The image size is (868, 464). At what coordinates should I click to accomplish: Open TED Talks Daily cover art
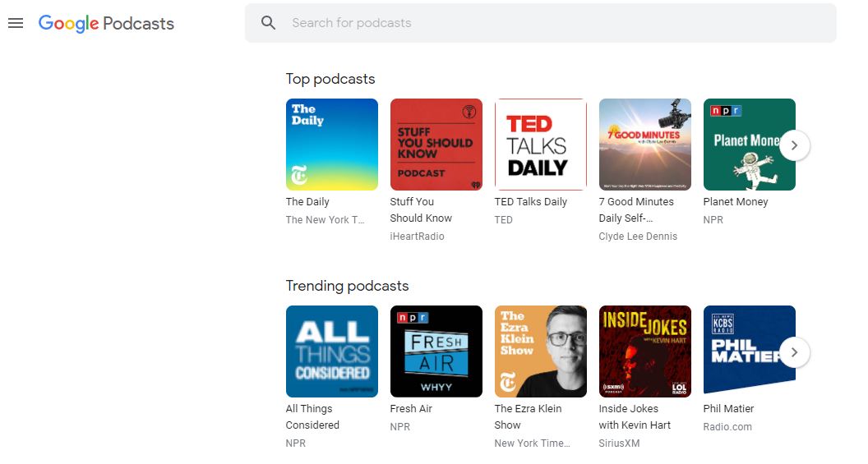tap(540, 145)
